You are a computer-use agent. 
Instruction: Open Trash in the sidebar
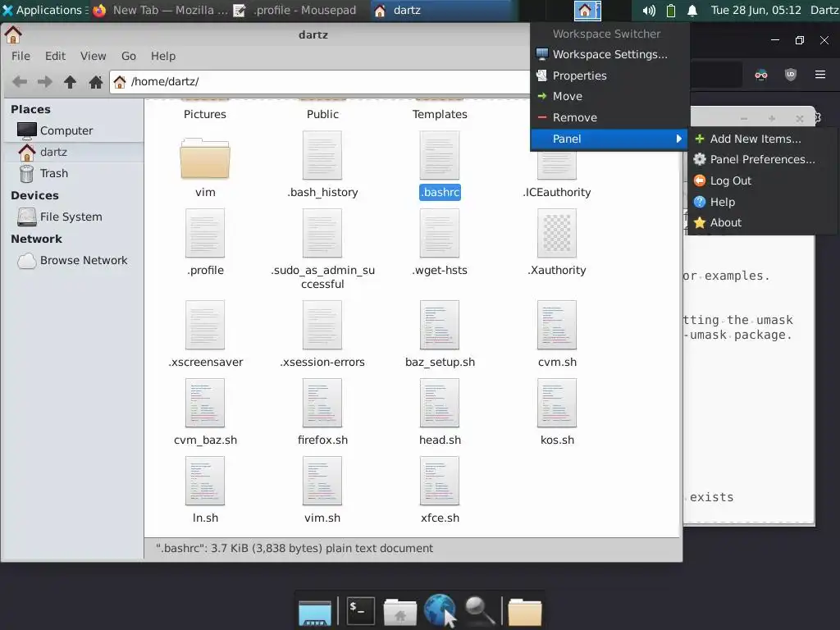(x=73, y=174)
